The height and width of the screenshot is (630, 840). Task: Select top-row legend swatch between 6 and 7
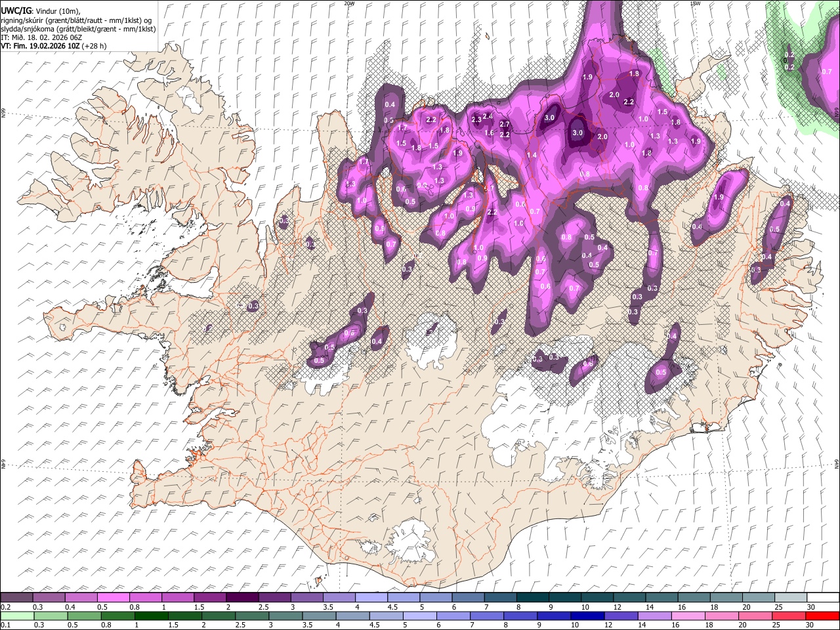(468, 597)
